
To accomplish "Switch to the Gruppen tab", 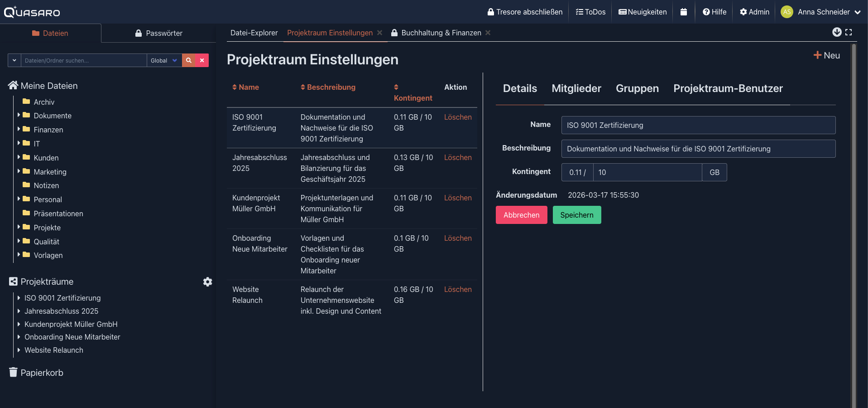I will (637, 88).
